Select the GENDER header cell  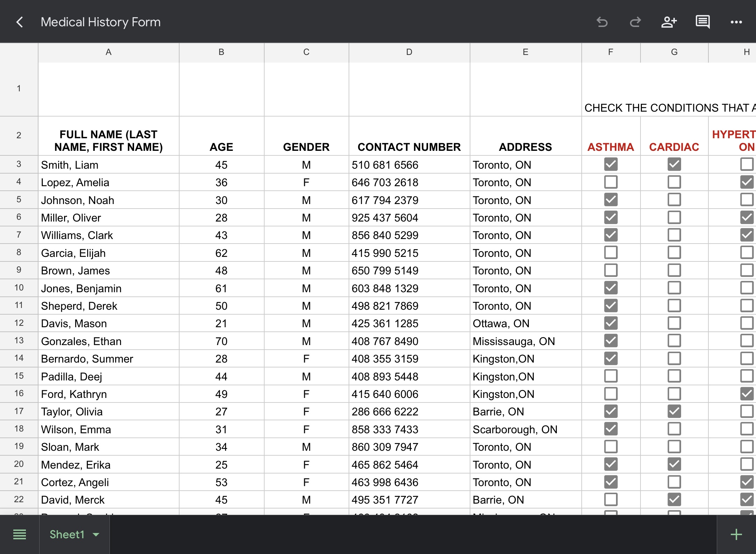coord(306,136)
